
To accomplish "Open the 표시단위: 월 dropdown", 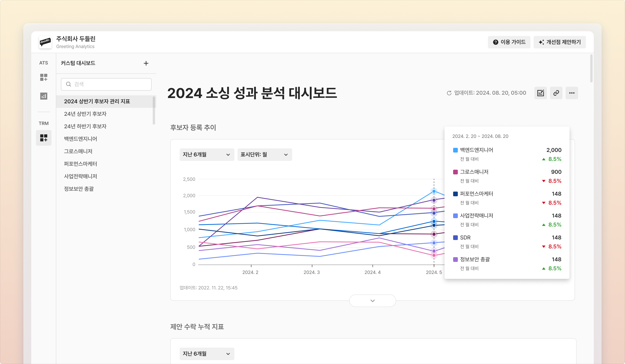I will [x=264, y=155].
